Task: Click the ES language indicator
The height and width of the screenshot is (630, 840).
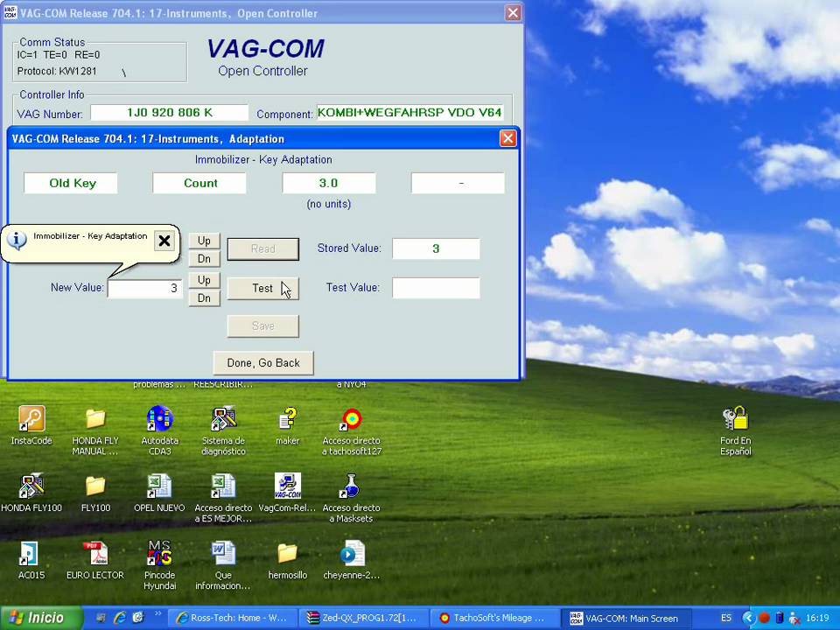Action: [x=726, y=619]
